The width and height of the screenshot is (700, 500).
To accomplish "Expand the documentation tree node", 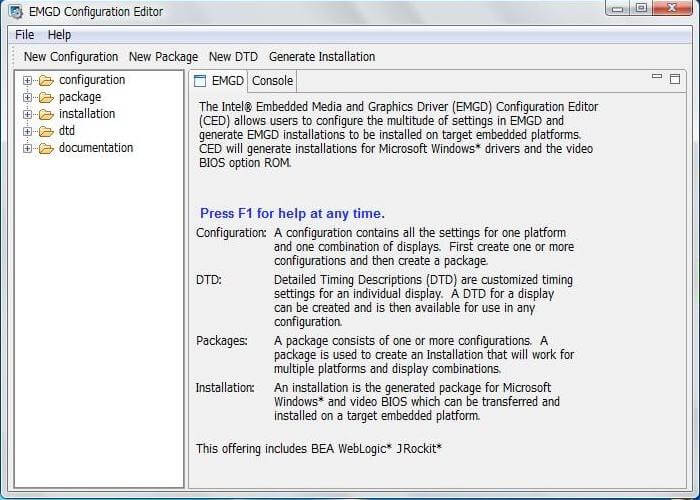I will click(27, 148).
